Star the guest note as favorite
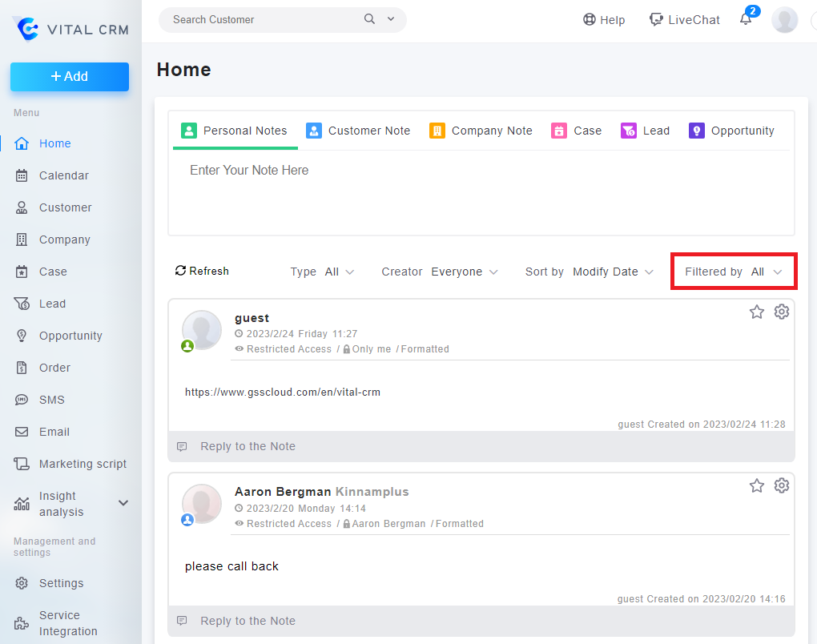 click(x=757, y=312)
